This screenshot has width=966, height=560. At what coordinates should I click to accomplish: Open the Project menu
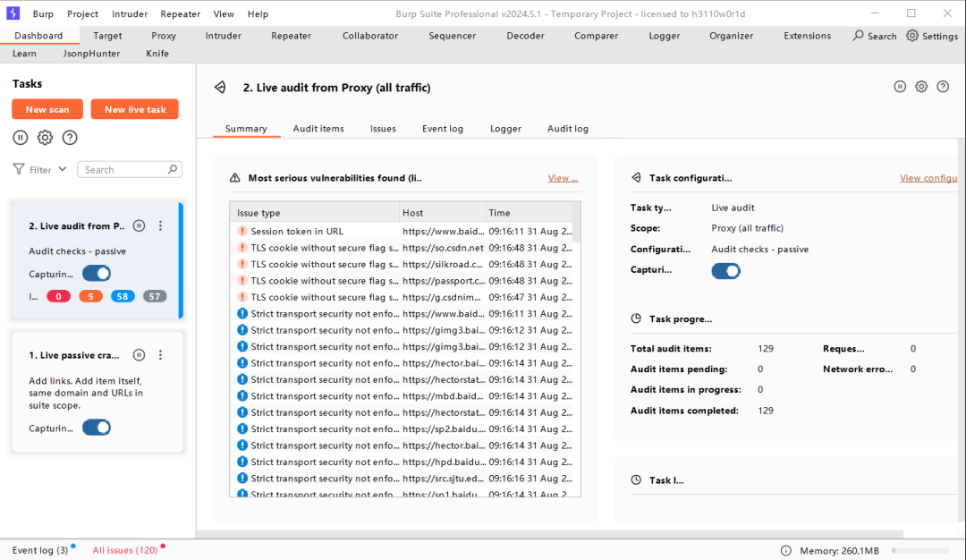pyautogui.click(x=82, y=13)
